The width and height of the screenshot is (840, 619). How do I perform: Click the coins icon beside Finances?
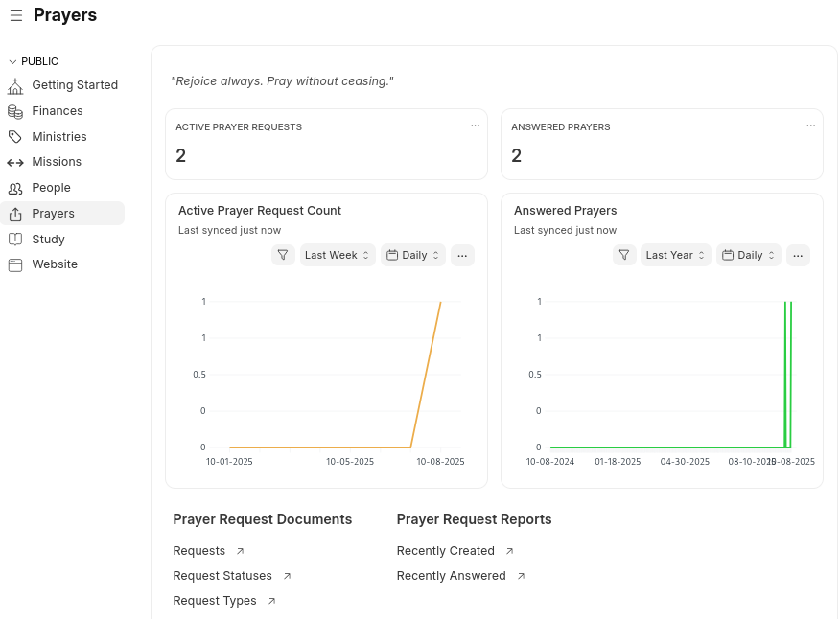point(15,111)
